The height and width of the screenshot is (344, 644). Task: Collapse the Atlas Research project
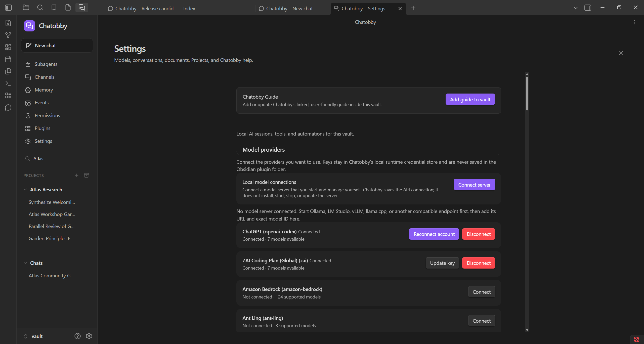pos(25,189)
